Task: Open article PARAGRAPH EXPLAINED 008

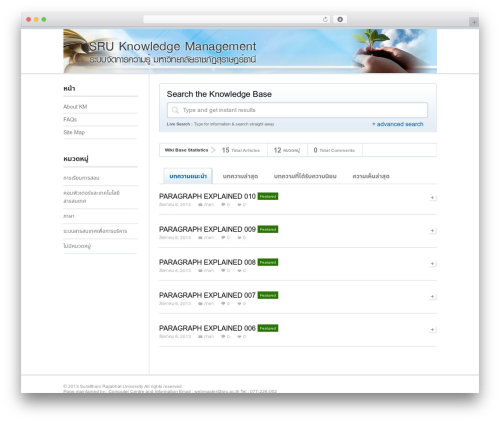Action: 207,262
